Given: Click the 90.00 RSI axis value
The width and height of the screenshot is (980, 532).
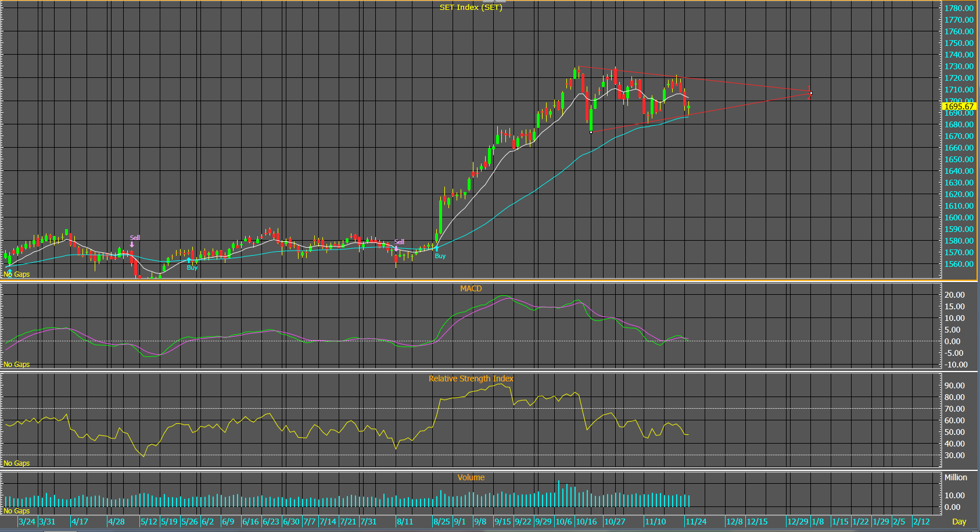Looking at the screenshot, I should click(954, 385).
